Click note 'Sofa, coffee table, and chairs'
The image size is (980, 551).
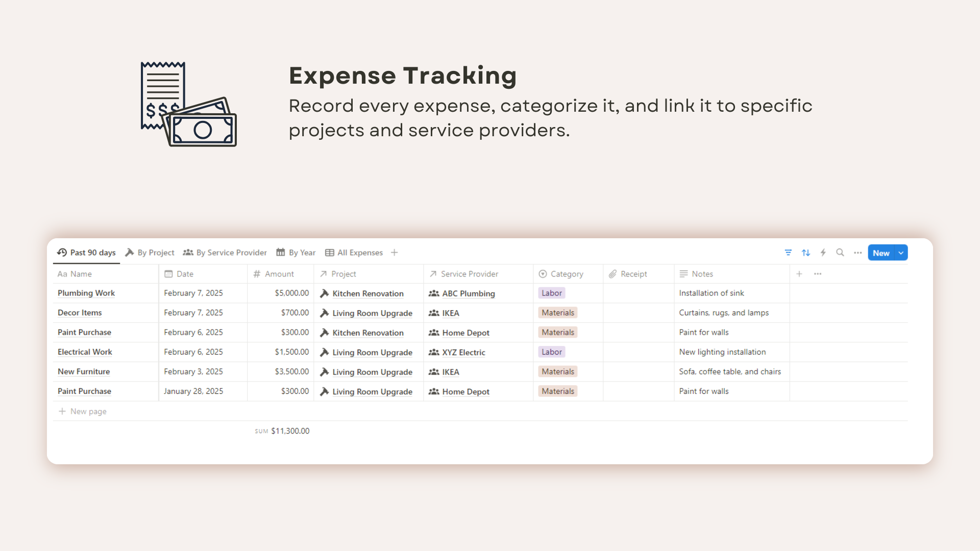[x=730, y=371]
